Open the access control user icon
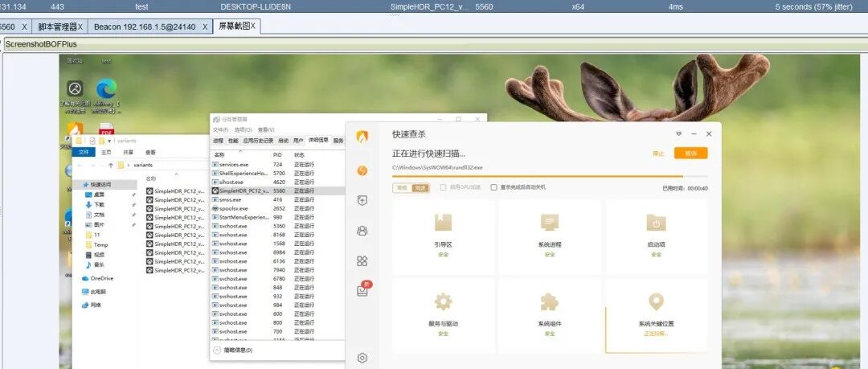 [x=362, y=231]
